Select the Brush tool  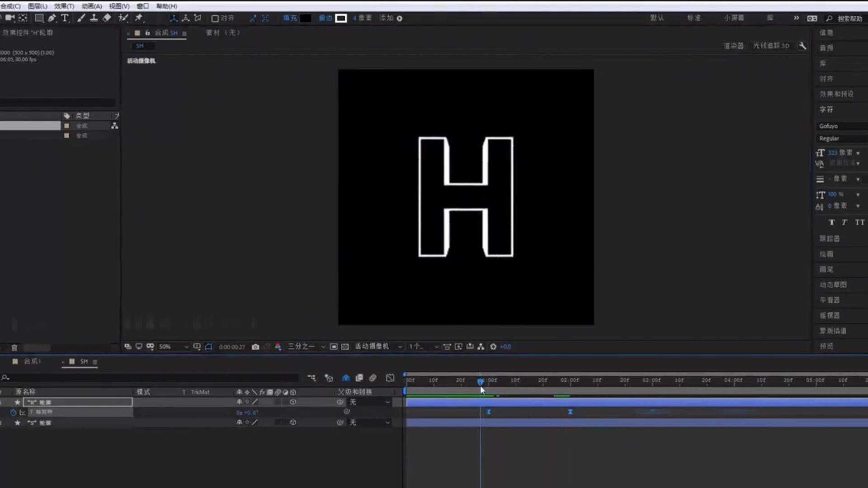81,18
